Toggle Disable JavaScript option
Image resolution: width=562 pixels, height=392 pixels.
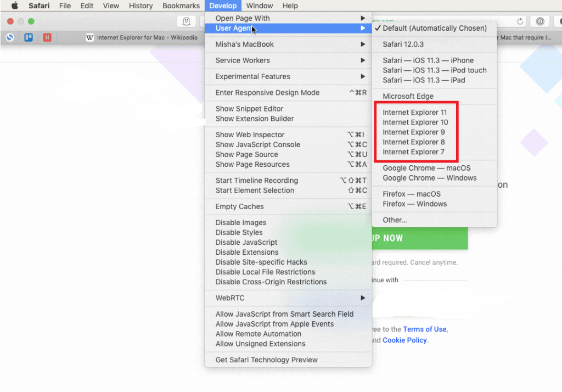pos(288,243)
